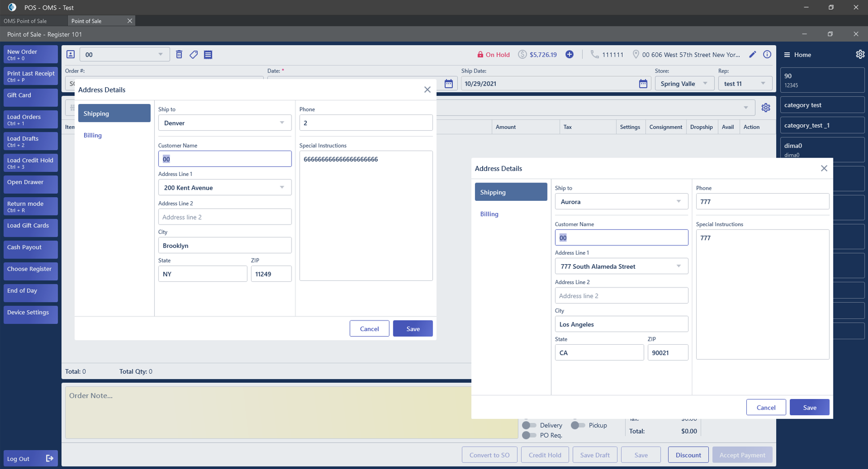This screenshot has height=469, width=868.
Task: Close the Point of Sale tab
Action: point(130,21)
